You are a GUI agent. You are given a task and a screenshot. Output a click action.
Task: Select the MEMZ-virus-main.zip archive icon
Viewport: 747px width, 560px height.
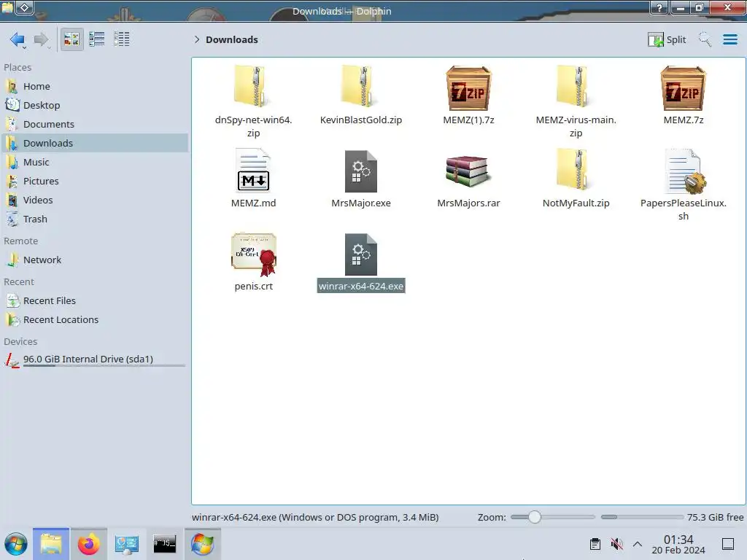click(x=576, y=87)
